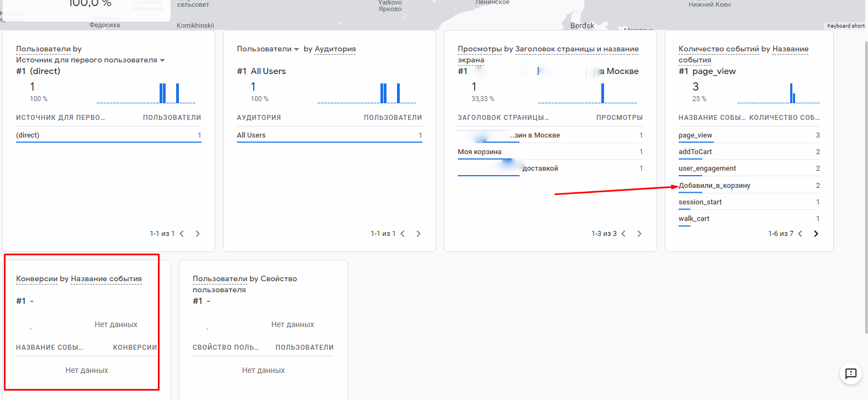Click the Конверсии card title link
The width and height of the screenshot is (868, 400).
pos(36,279)
